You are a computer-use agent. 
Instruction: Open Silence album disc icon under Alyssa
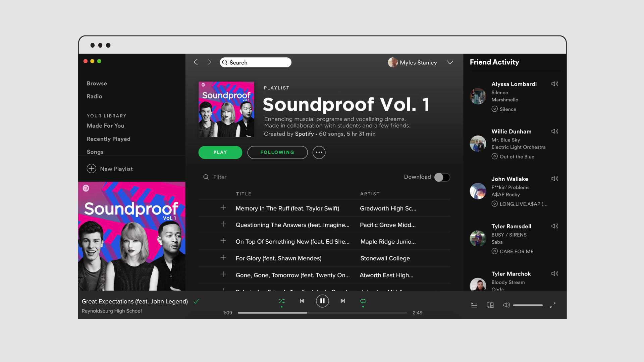(494, 109)
